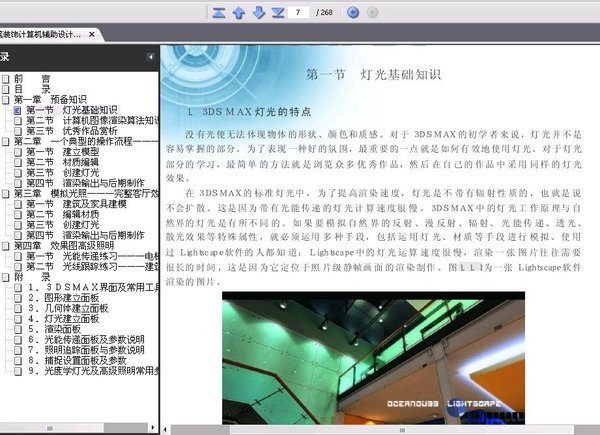This screenshot has width=600, height=435.
Task: Open bookmark 目录
Action: coord(32,89)
